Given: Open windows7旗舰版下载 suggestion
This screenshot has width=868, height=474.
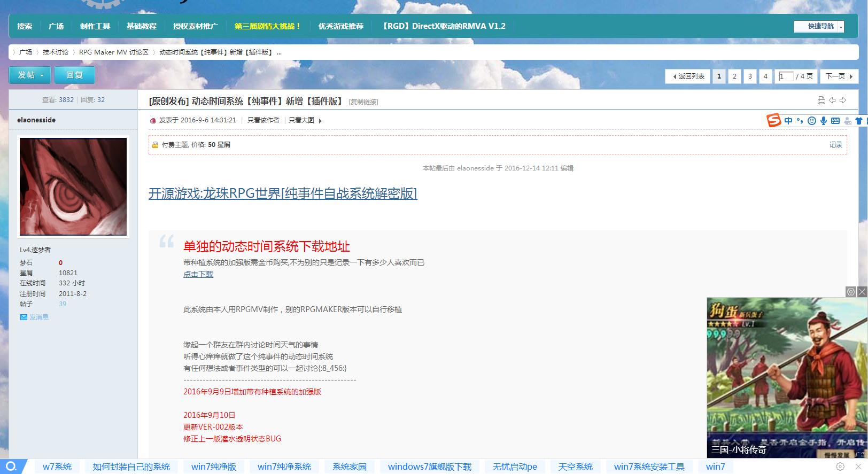Looking at the screenshot, I should click(x=430, y=467).
